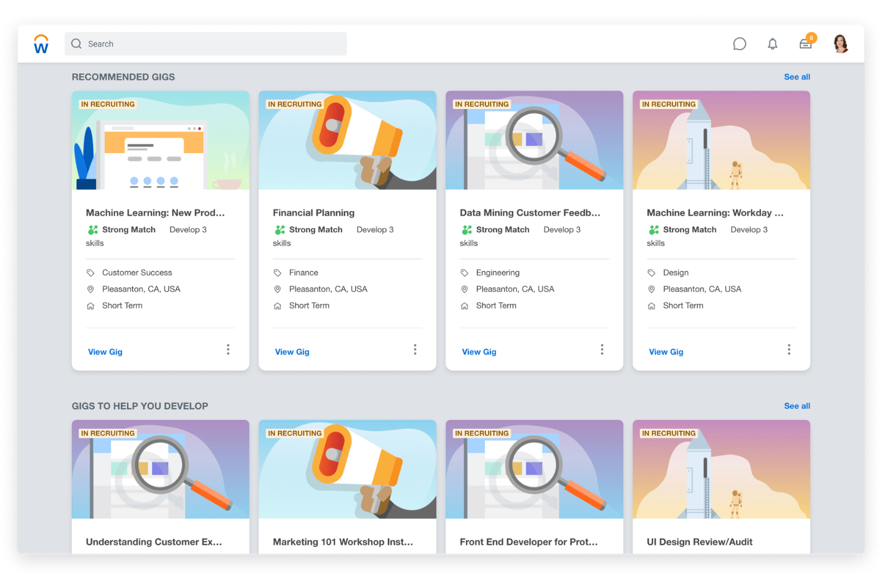The width and height of the screenshot is (882, 588).
Task: Open See all for Gigs To Help You Develop
Action: click(x=797, y=406)
